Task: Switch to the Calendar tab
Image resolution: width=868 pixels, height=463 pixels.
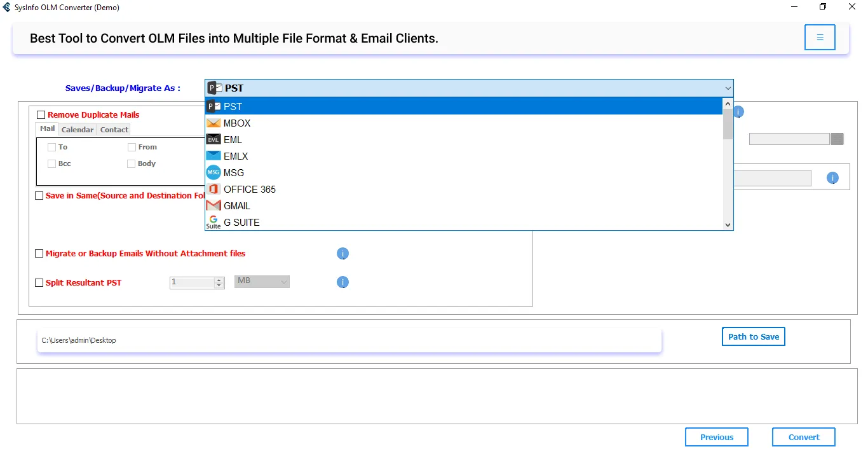Action: (78, 130)
